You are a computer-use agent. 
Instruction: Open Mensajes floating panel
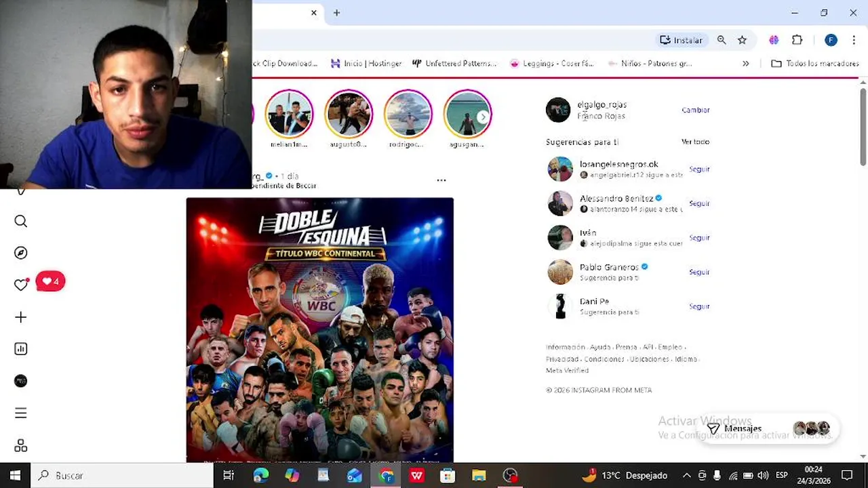point(768,428)
